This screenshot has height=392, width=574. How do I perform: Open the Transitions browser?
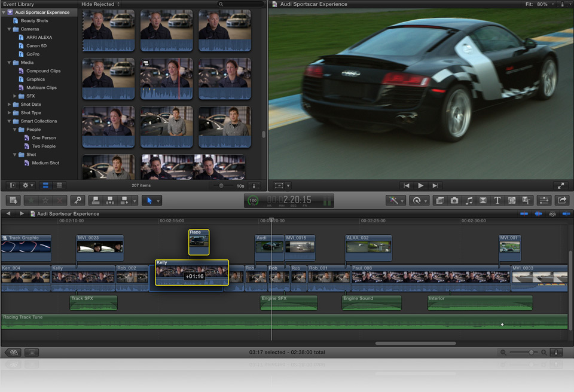pyautogui.click(x=483, y=201)
